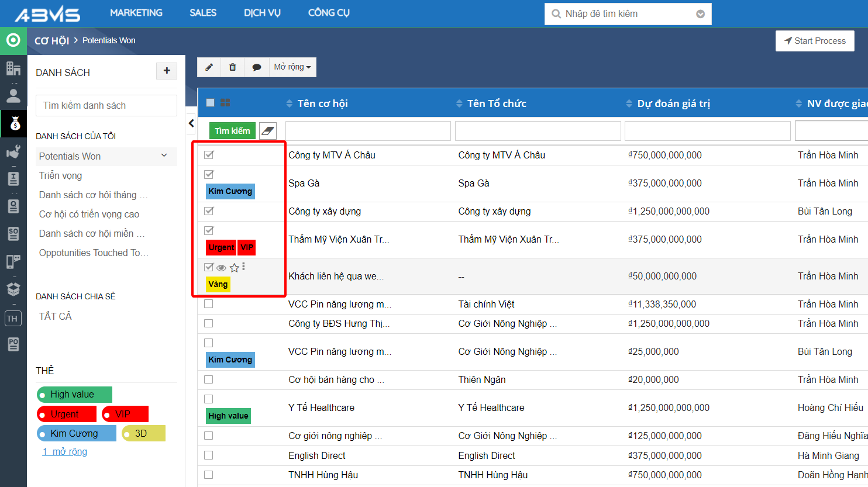Image resolution: width=868 pixels, height=487 pixels.
Task: Open the CÔNG CỤ menu
Action: [x=329, y=13]
